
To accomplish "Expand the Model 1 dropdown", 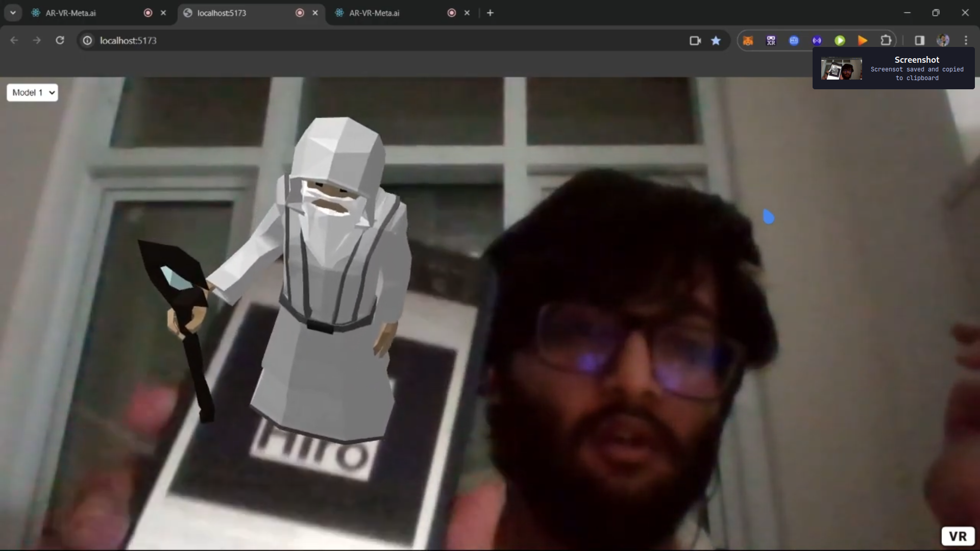I will click(32, 93).
